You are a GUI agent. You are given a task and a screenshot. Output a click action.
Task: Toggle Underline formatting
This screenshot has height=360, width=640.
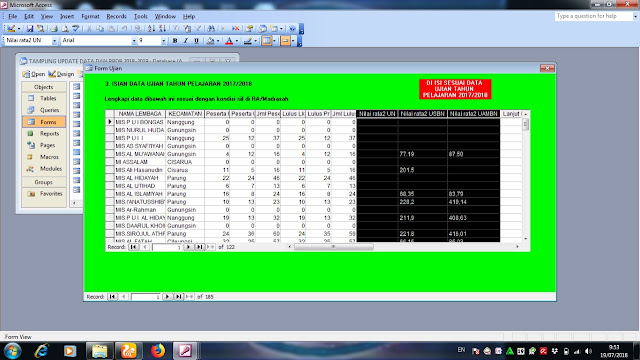(196, 40)
